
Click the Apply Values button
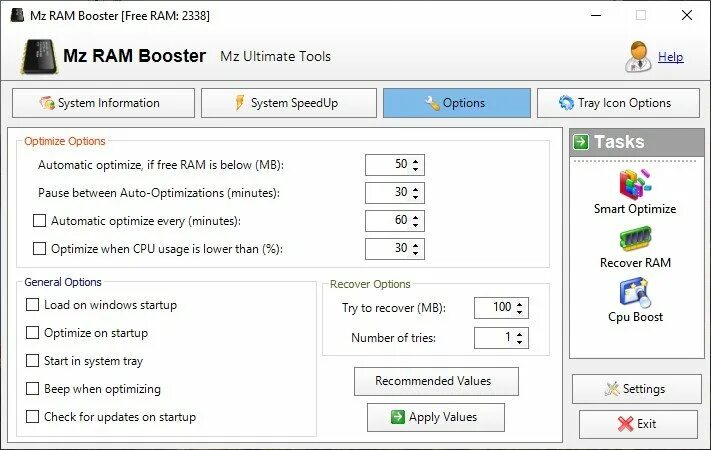pos(436,417)
